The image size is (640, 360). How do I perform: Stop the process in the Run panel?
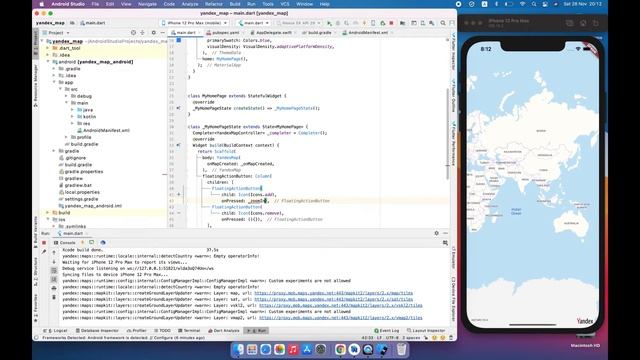44,242
